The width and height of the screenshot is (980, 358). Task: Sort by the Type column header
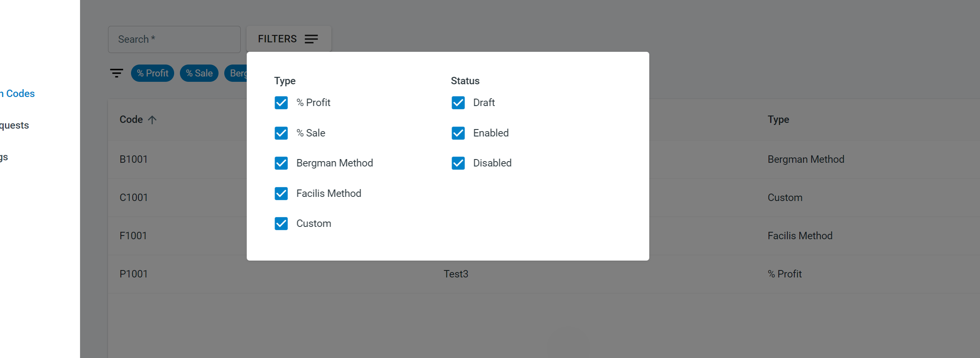pyautogui.click(x=778, y=120)
